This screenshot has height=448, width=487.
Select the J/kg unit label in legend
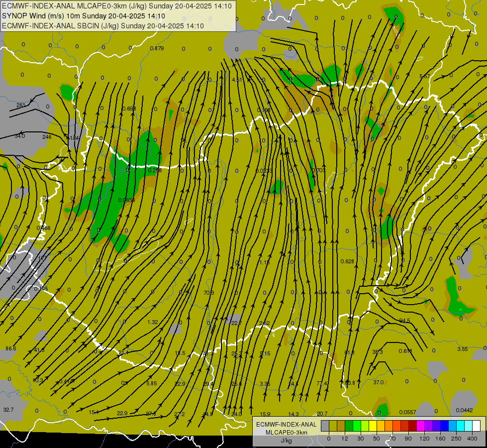click(286, 440)
